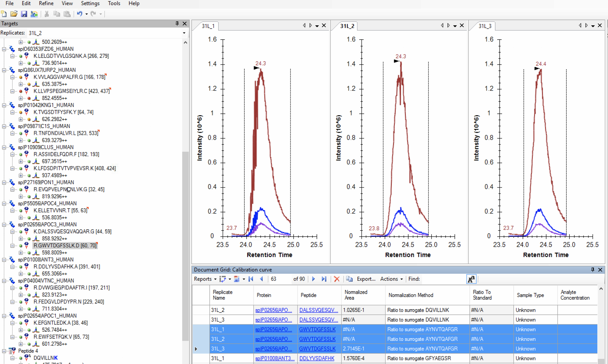The height and width of the screenshot is (364, 608).
Task: Click the Undo arrow icon
Action: tap(79, 14)
